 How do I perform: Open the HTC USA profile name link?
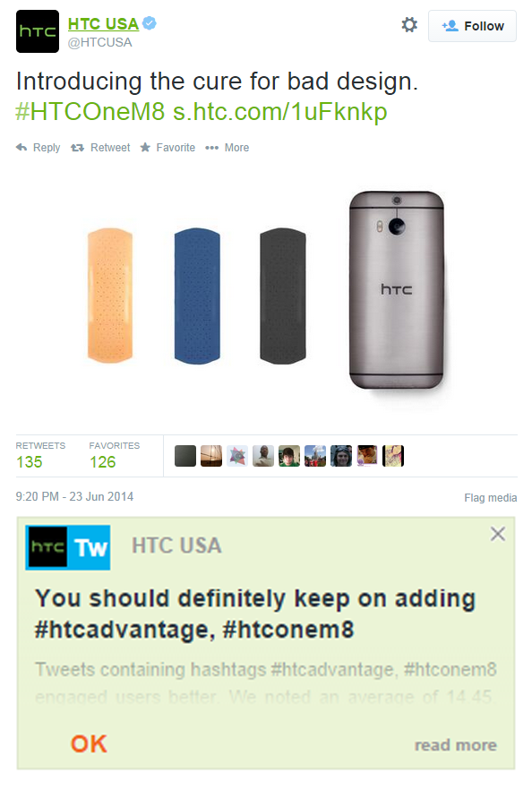104,23
